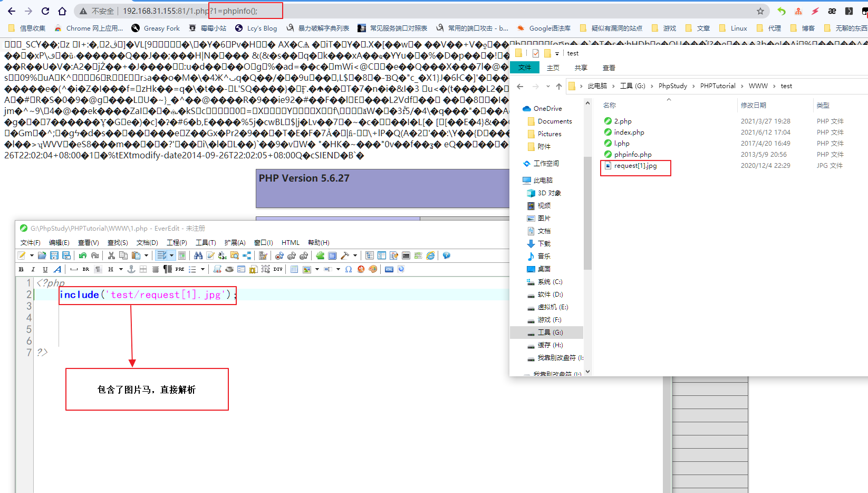The image size is (868, 493).
Task: Toggle the paragraph mark button
Action: pos(98,269)
